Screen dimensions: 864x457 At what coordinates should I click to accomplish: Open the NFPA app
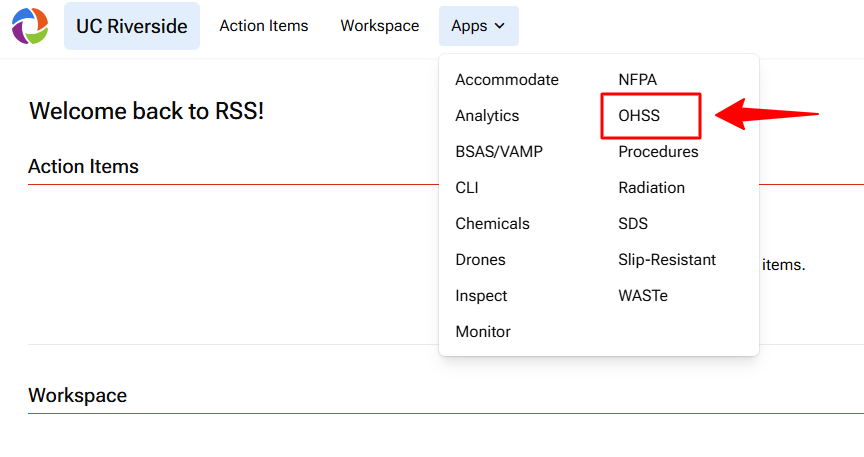(x=637, y=80)
